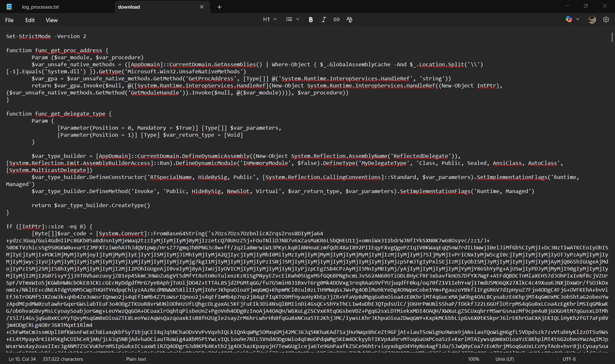The image size is (615, 364).
Task: Insert a hyperlink using the link icon
Action: (x=336, y=20)
